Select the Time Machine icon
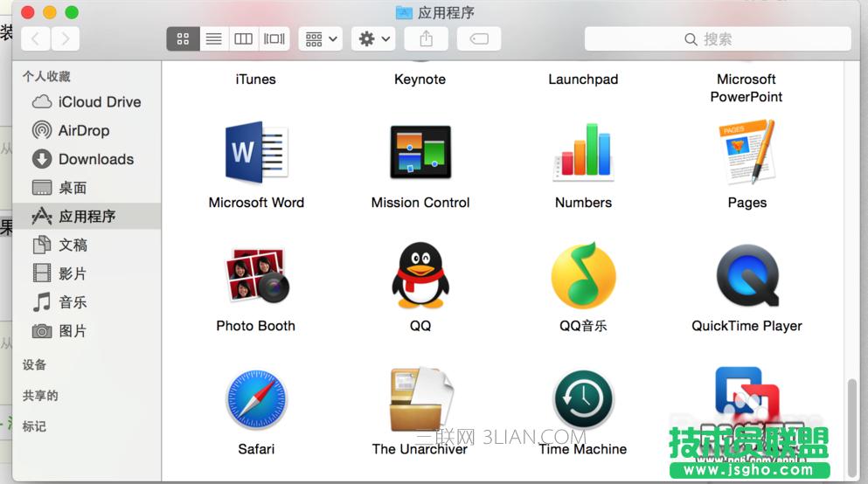 click(583, 400)
